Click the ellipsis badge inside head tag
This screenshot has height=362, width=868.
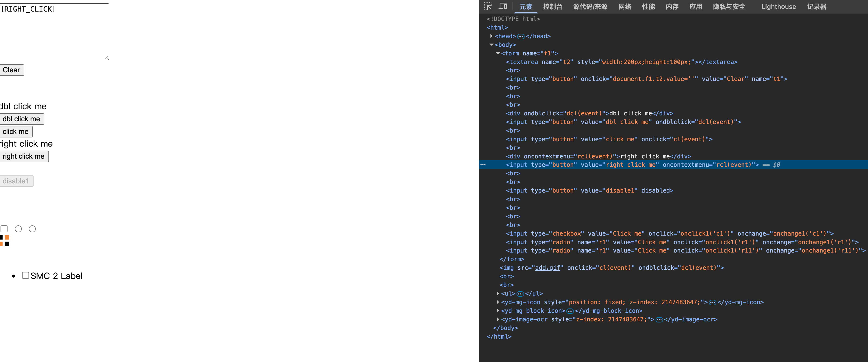click(521, 36)
